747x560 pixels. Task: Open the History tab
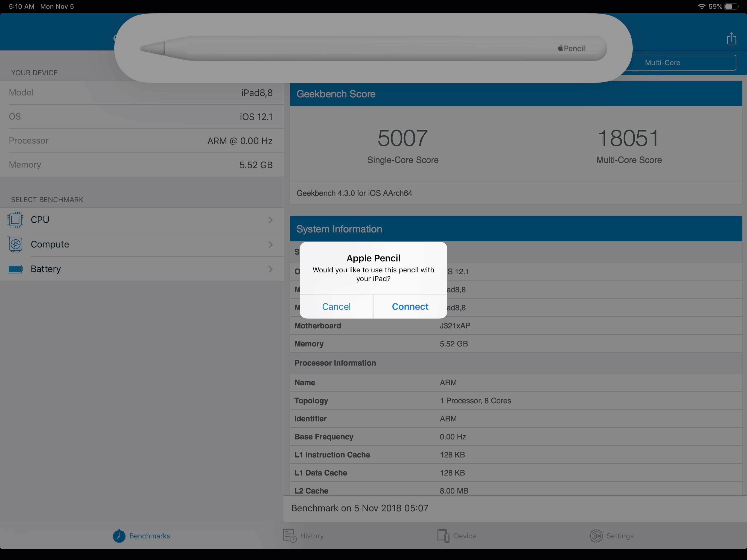(303, 536)
